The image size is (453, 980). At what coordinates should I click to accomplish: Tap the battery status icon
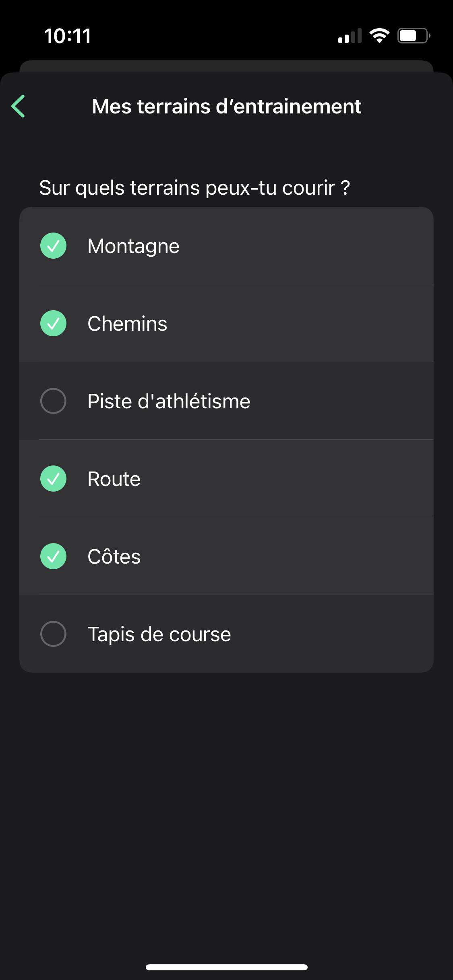tap(414, 36)
